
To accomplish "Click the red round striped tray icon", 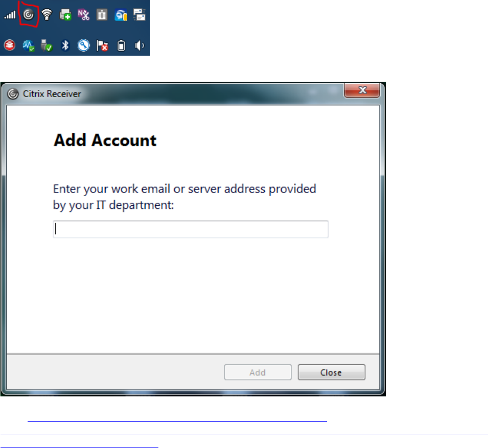I will 10,45.
